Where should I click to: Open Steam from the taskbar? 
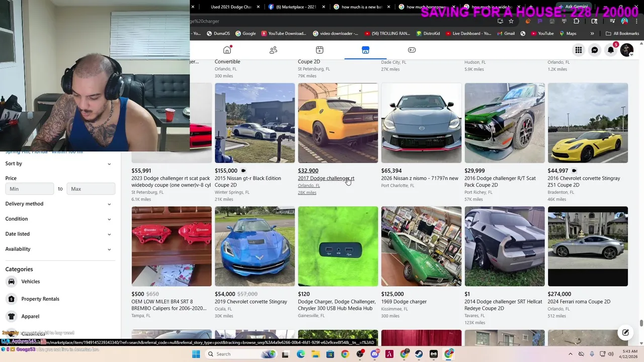pyautogui.click(x=419, y=354)
